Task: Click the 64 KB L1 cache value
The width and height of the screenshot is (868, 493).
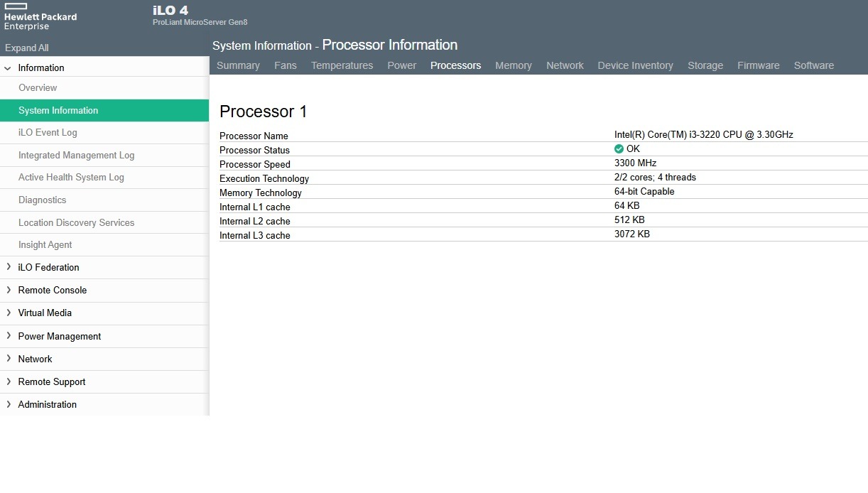Action: pyautogui.click(x=627, y=206)
